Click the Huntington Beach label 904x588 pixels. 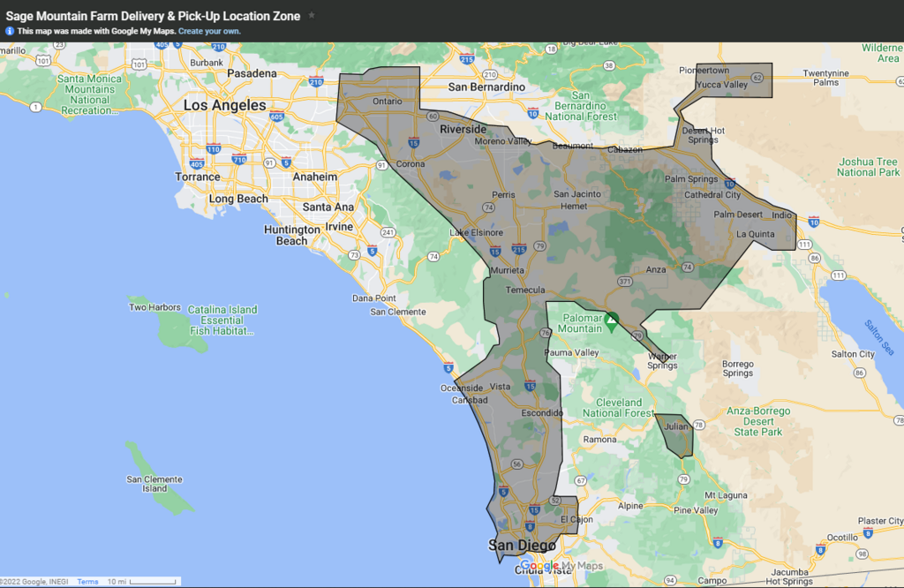(x=291, y=235)
